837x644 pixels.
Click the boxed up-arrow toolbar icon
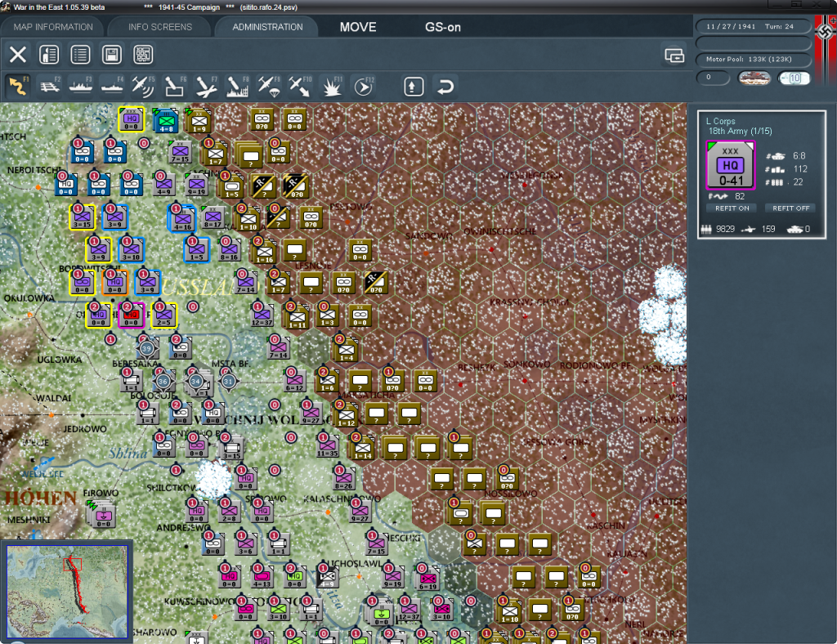[x=413, y=87]
